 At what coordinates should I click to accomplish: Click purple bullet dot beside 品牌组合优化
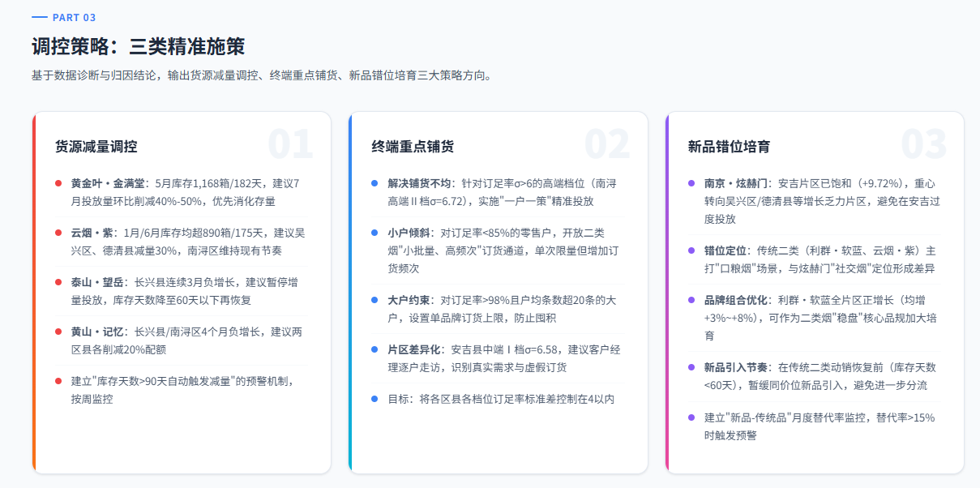click(x=691, y=300)
